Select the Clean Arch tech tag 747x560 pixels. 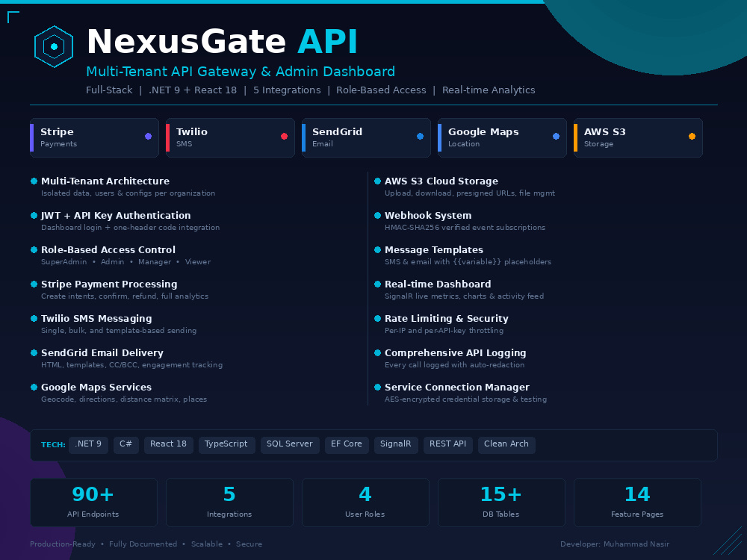coord(506,445)
